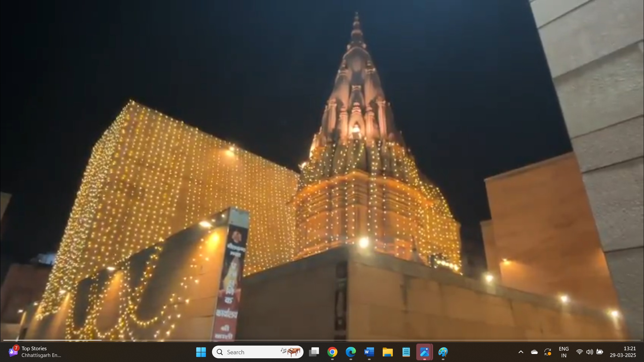The width and height of the screenshot is (644, 362).
Task: Launch Google Chrome from taskbar
Action: click(x=332, y=352)
